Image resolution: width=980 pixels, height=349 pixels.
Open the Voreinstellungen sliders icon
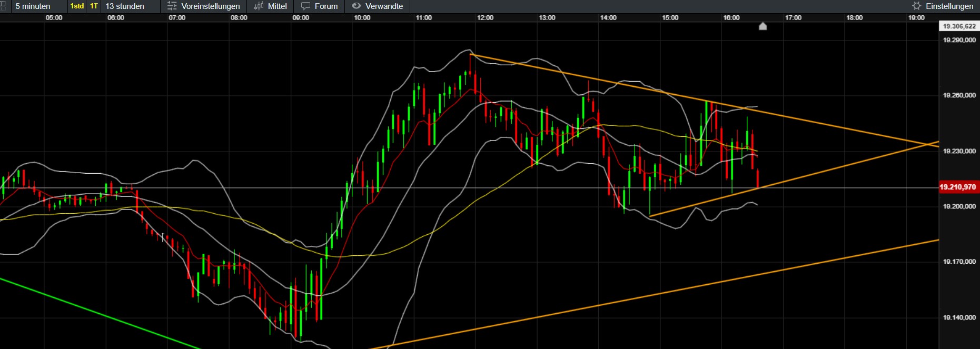[x=172, y=6]
